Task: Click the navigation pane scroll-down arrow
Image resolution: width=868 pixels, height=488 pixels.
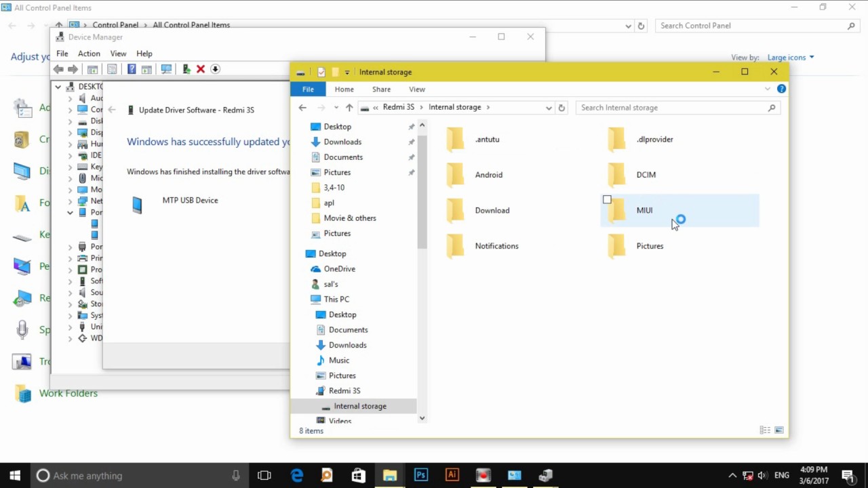Action: [x=422, y=418]
